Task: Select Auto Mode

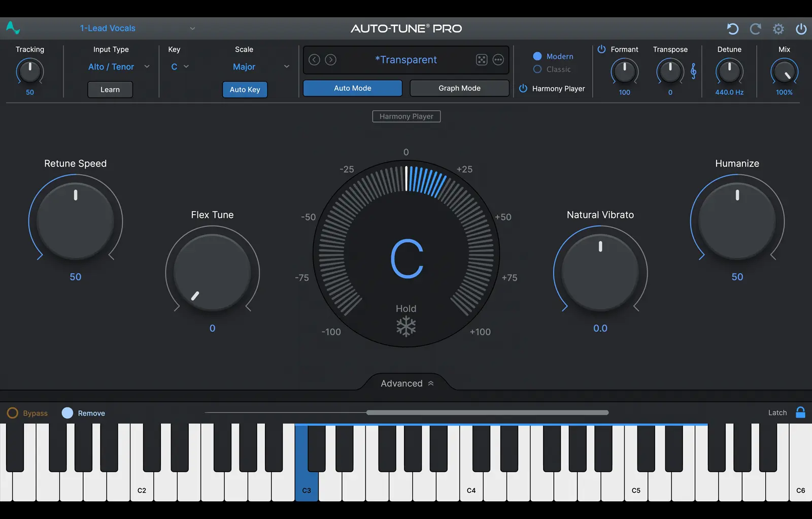Action: point(352,88)
